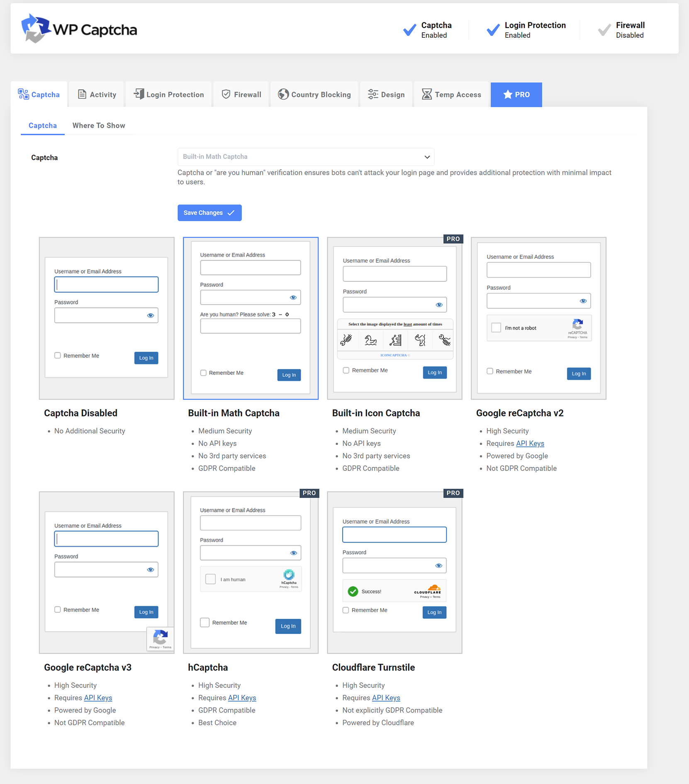
Task: Toggle password eye in reCaptcha v2 preview
Action: 583,301
